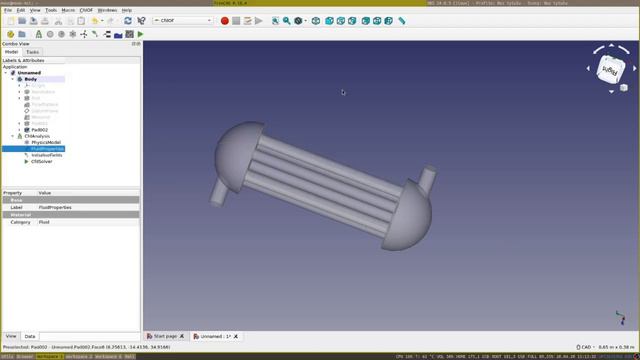Image resolution: width=640 pixels, height=360 pixels.
Task: Open the Tools menu
Action: coord(51,10)
